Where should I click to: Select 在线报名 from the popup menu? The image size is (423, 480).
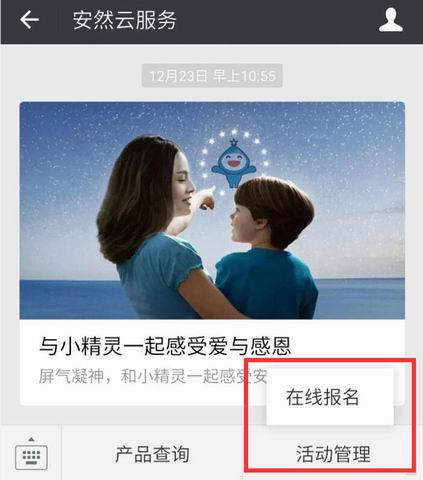(x=323, y=397)
